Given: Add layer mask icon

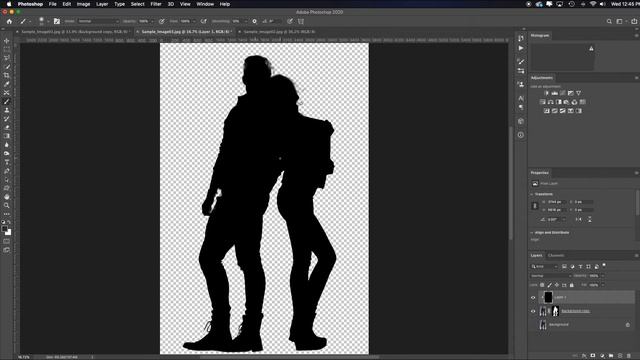Looking at the screenshot, I should point(593,356).
